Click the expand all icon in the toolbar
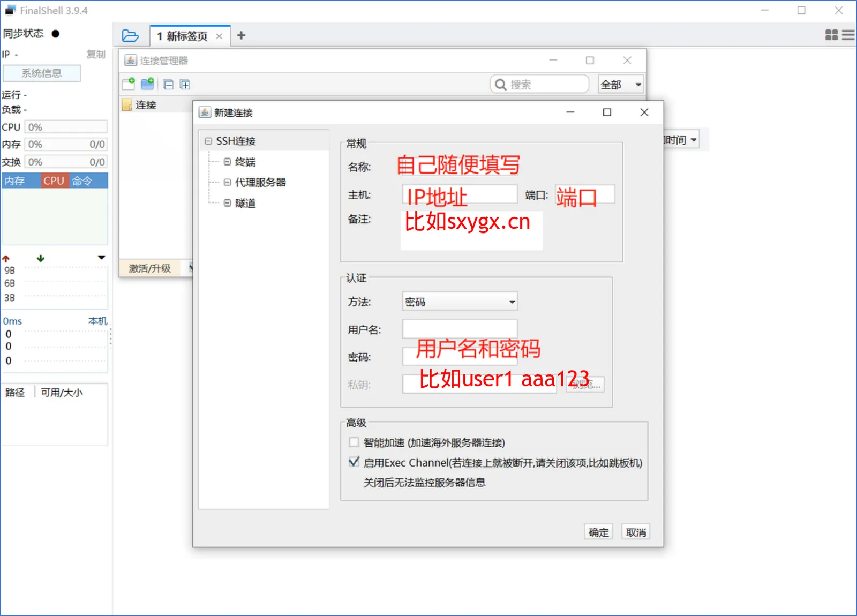Image resolution: width=857 pixels, height=616 pixels. (185, 85)
